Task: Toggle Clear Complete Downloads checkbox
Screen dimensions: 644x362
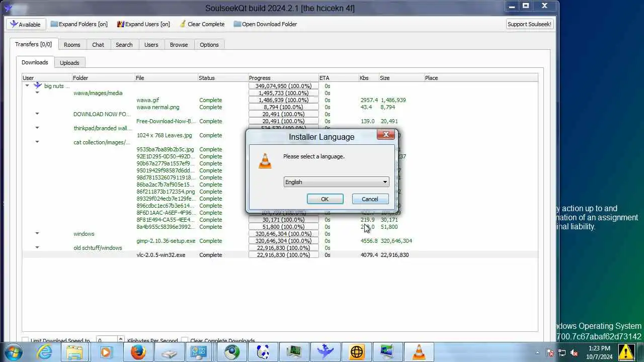Action: pos(185,340)
